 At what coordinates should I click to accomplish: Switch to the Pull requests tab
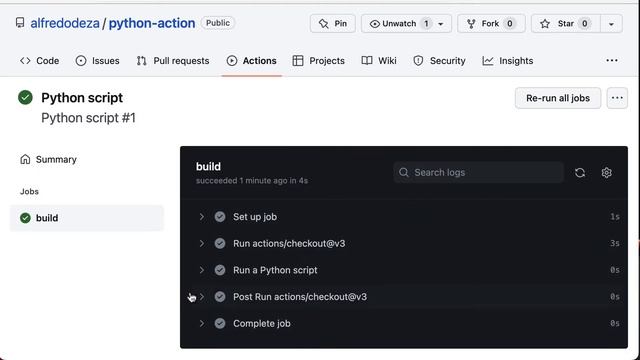pos(173,61)
